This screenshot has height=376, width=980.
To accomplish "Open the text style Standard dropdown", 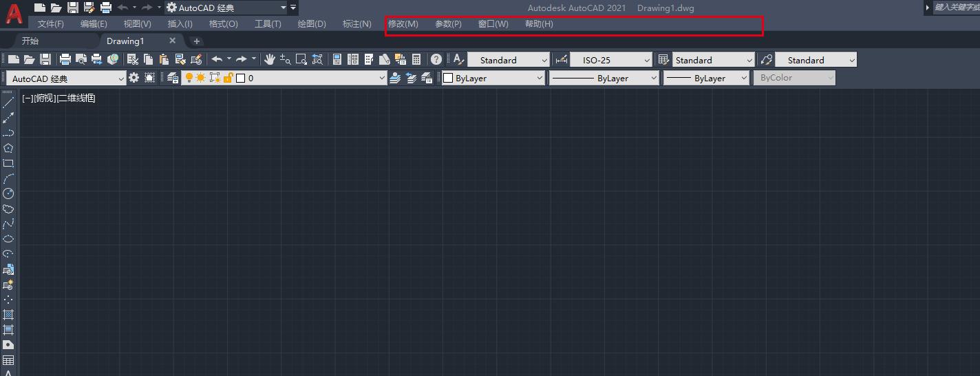I will (509, 60).
